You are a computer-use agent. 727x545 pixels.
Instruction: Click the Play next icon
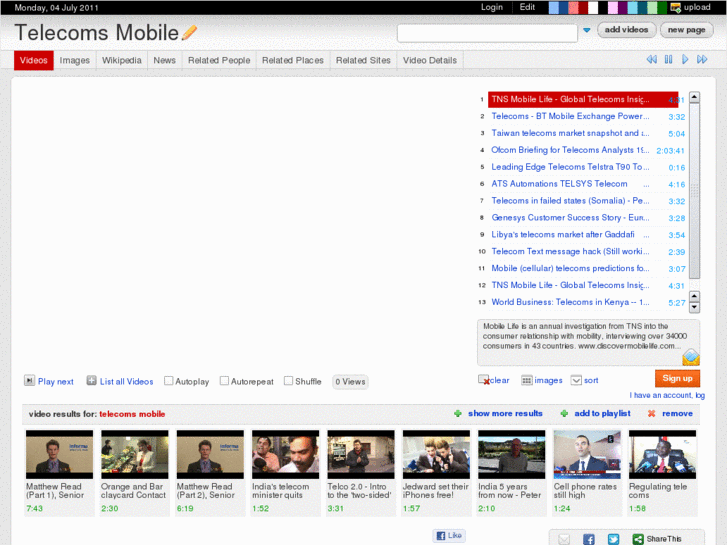(x=29, y=381)
